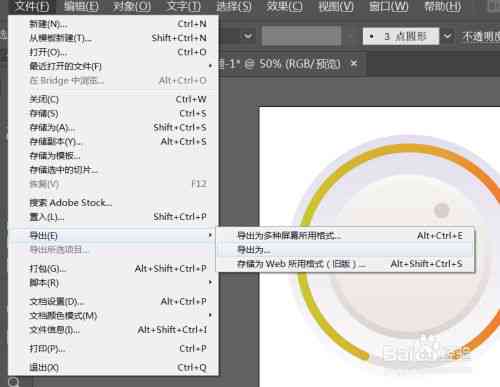This screenshot has height=387, width=500.
Task: Open the 帮助(H) menu
Action: (443, 6)
